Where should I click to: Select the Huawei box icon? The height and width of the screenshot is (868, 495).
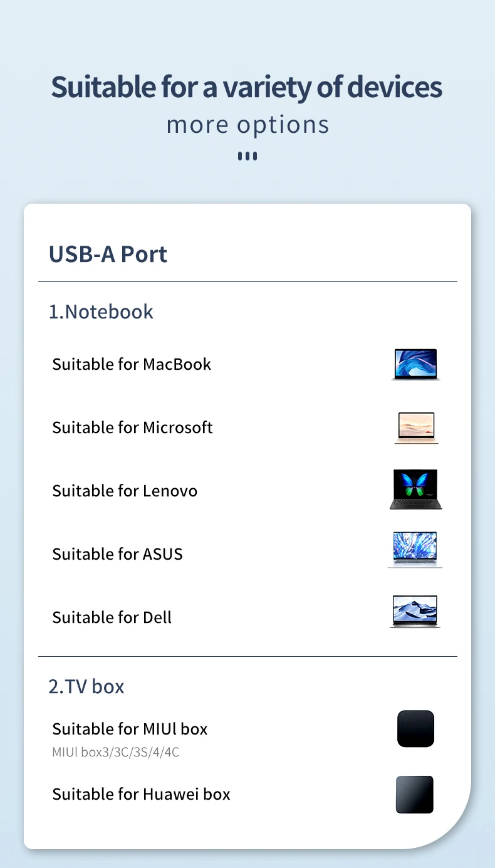[415, 795]
